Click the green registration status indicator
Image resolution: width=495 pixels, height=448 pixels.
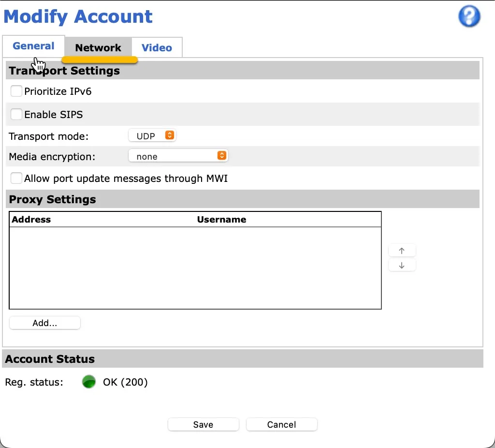coord(89,382)
